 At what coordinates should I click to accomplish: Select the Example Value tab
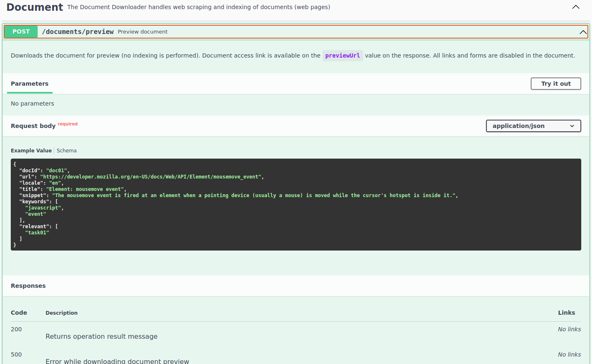click(31, 151)
